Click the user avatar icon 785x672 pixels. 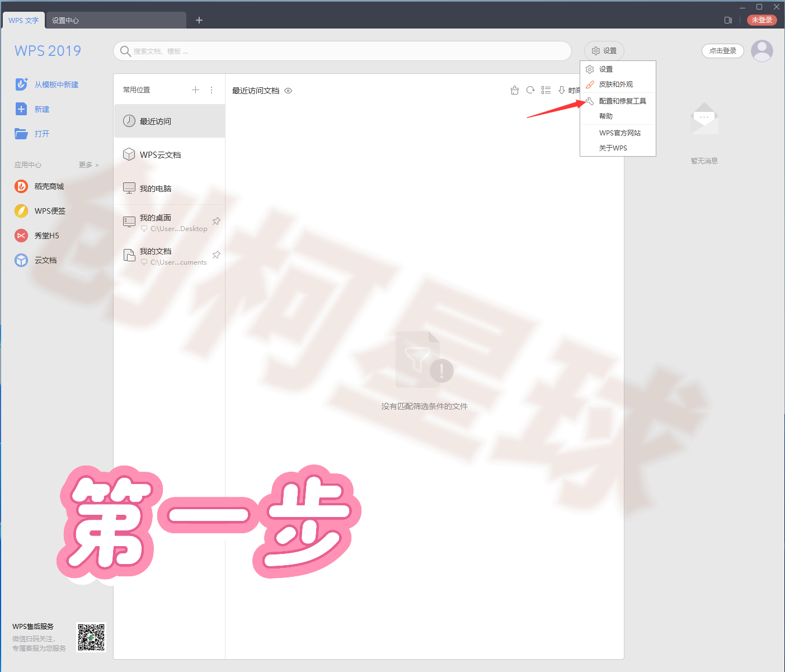tap(762, 51)
